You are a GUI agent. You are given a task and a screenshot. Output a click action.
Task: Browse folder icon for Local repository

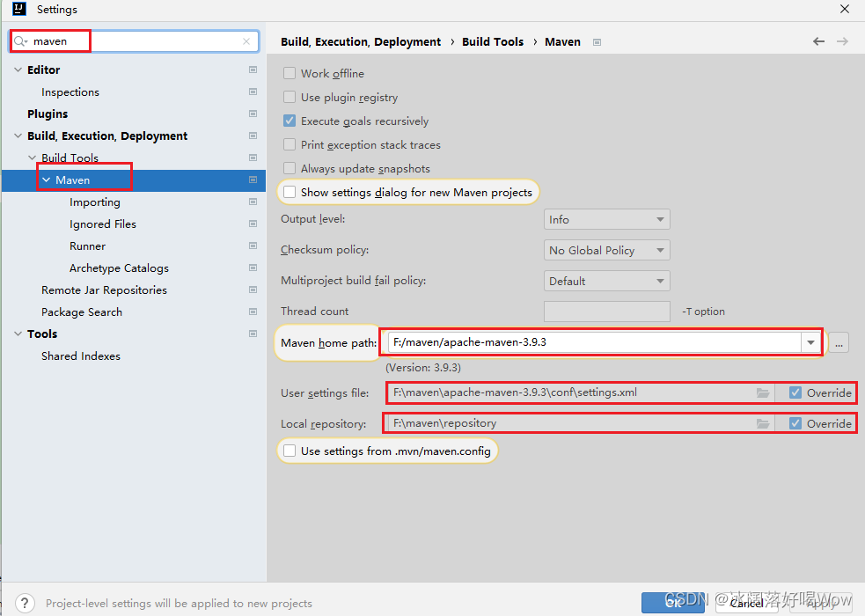pos(763,423)
